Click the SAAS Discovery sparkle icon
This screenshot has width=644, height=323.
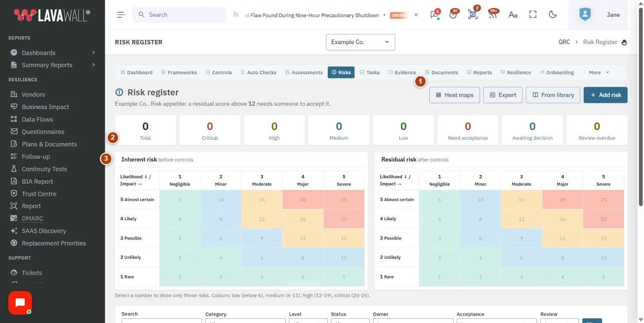[14, 231]
